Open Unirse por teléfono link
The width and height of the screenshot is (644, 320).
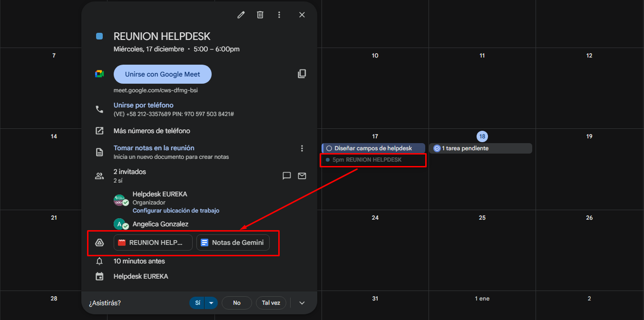143,105
